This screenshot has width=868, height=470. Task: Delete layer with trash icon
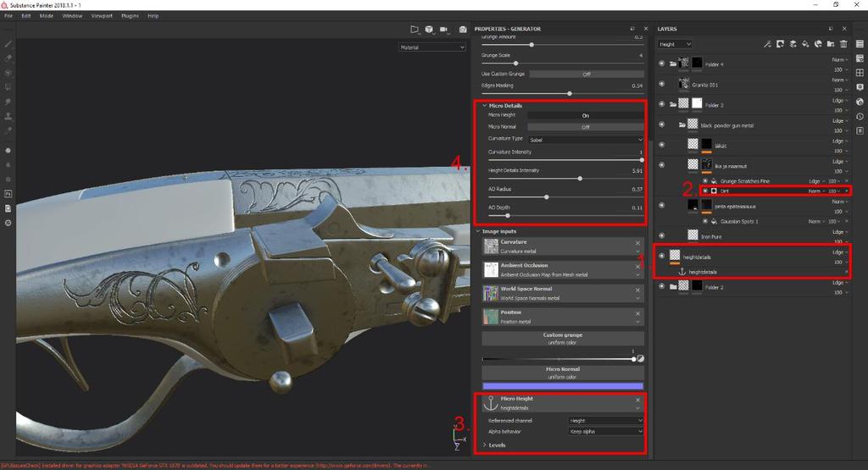843,44
